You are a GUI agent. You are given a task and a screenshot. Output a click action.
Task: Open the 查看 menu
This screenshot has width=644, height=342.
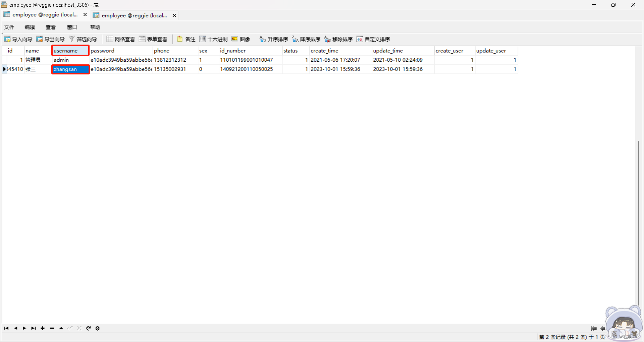50,27
